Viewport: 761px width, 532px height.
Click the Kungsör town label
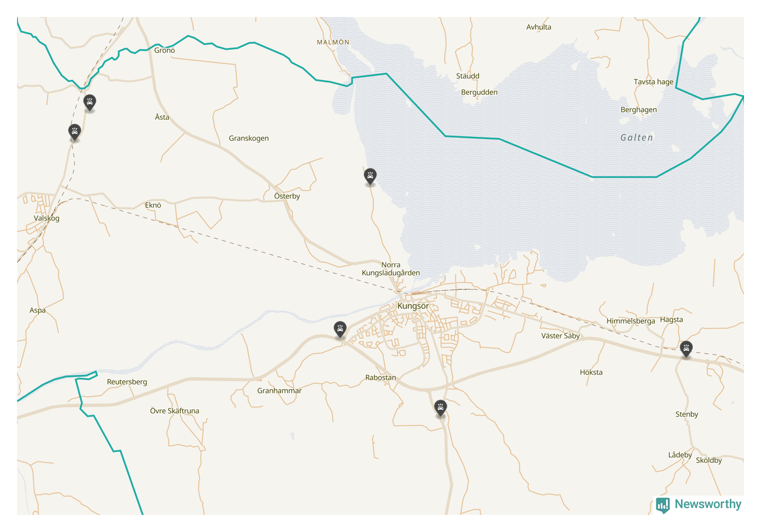[413, 306]
